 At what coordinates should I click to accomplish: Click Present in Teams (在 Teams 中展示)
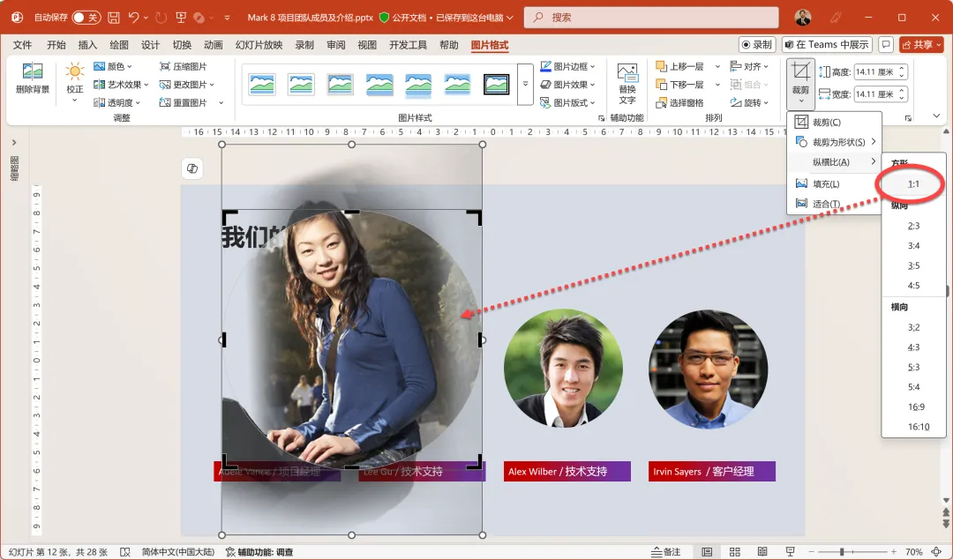click(827, 44)
